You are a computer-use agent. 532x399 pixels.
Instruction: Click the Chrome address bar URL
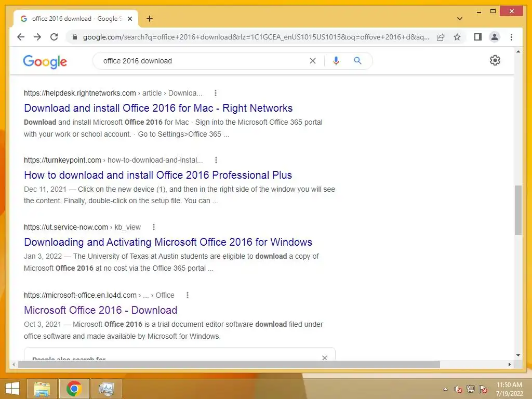tap(256, 37)
